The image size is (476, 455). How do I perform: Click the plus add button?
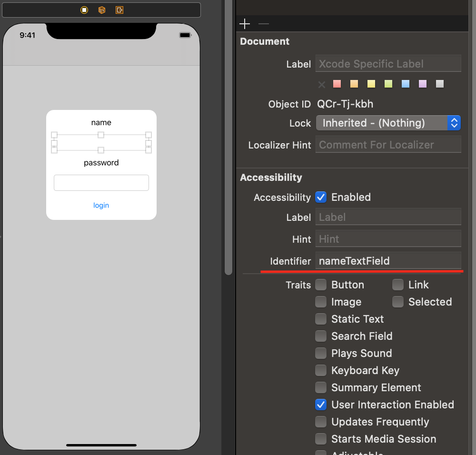245,24
